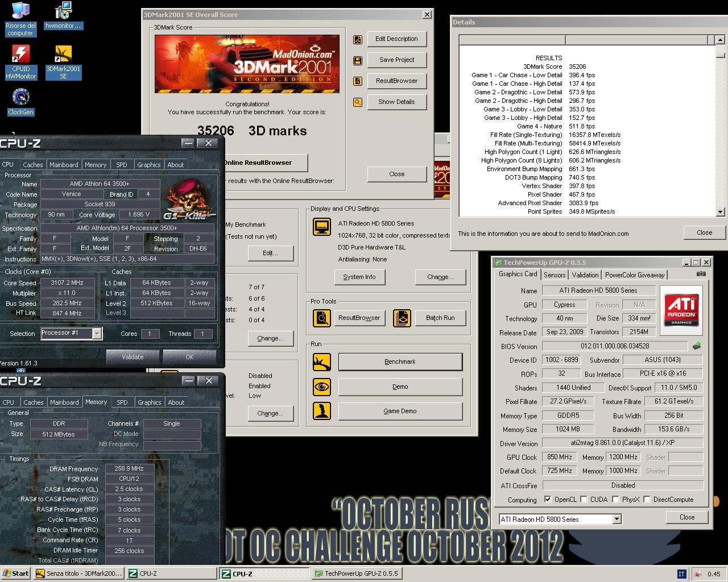
Task: Click ResultBrowser icon in score window
Action: pos(358,81)
